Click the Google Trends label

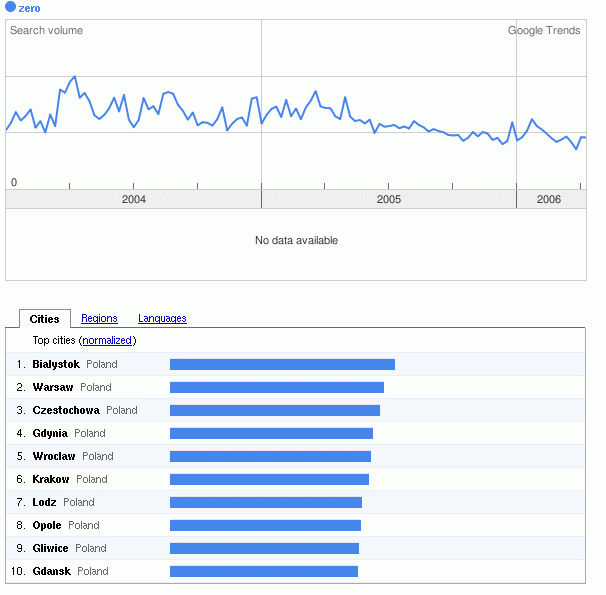click(x=544, y=30)
